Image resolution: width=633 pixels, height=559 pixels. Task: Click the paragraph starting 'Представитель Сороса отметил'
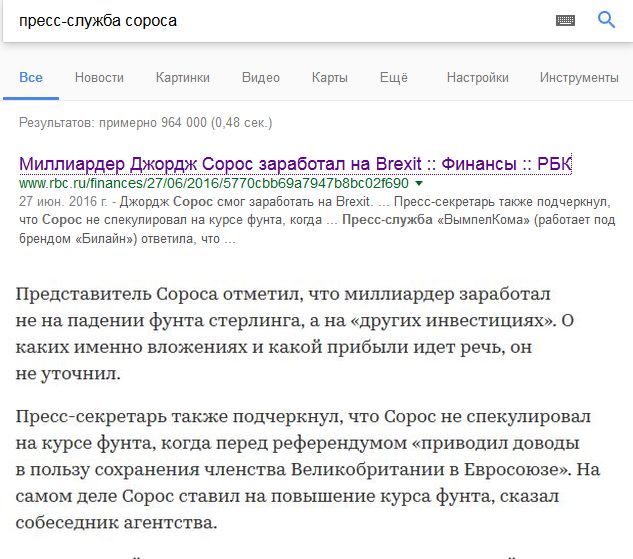pos(295,334)
